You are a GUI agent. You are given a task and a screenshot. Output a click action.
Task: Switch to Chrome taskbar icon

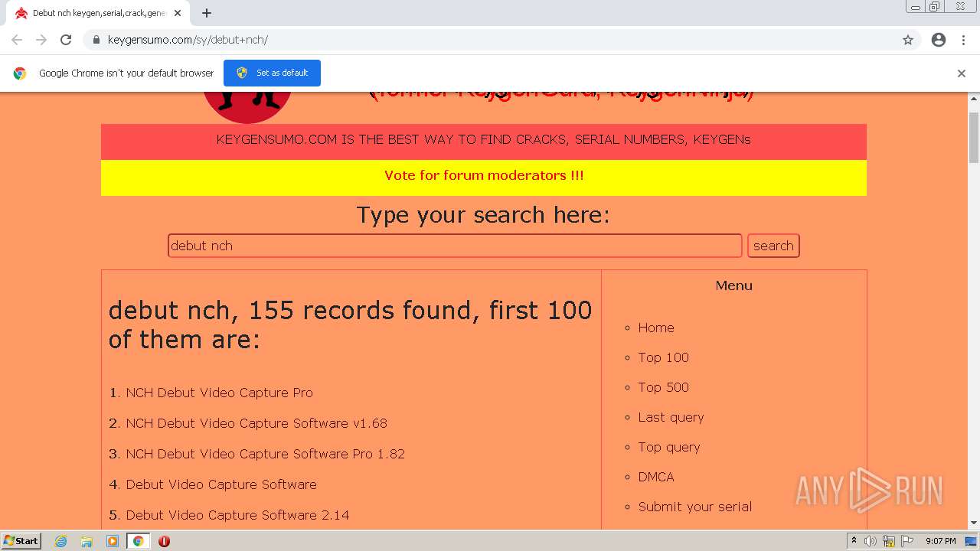point(138,541)
